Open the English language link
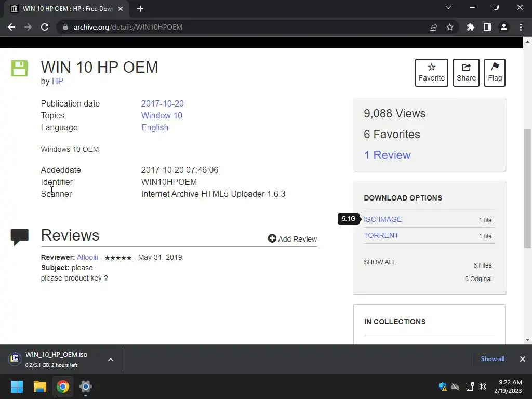 pos(155,128)
